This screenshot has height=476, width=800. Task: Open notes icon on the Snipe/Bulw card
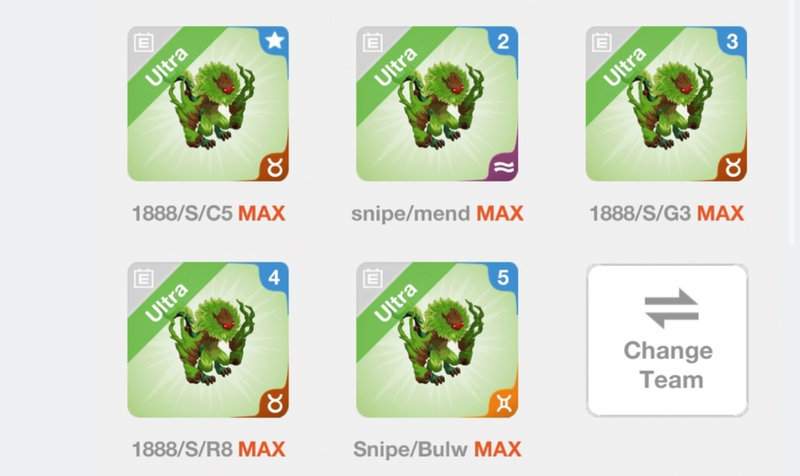(x=372, y=279)
